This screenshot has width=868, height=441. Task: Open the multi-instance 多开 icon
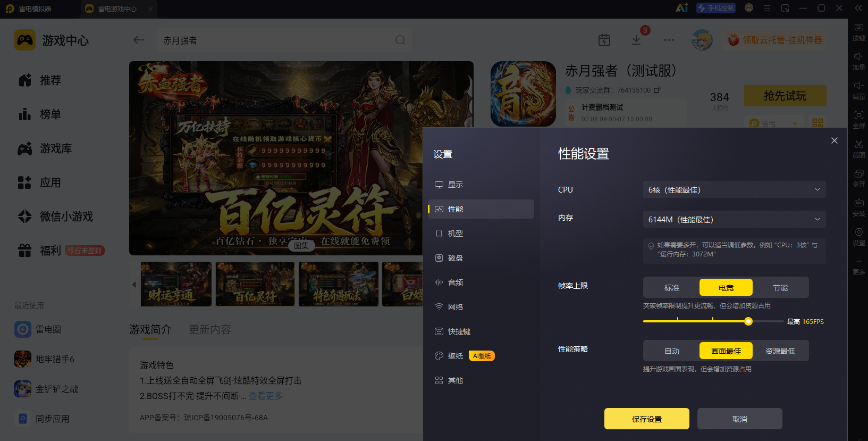(x=858, y=178)
